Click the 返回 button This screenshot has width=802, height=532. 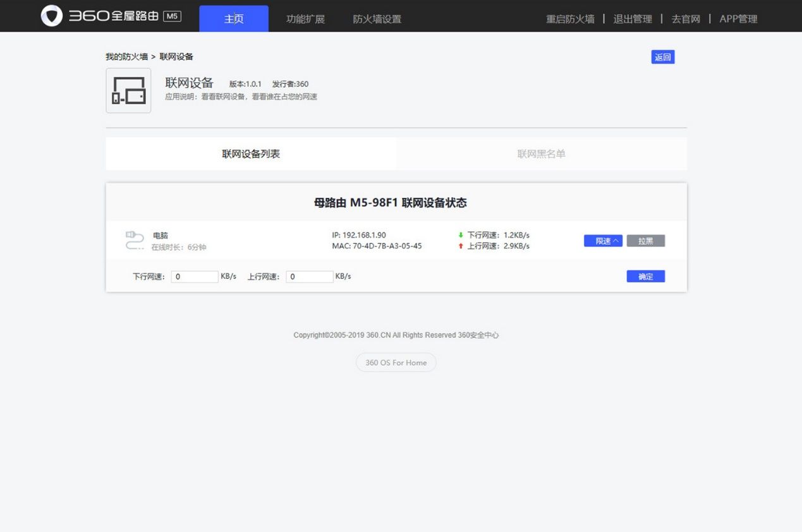663,57
